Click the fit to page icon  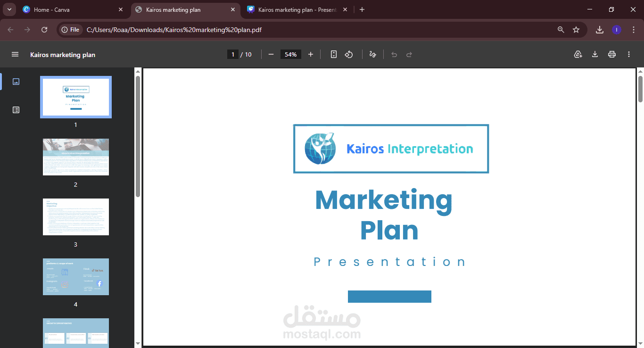[x=334, y=55]
